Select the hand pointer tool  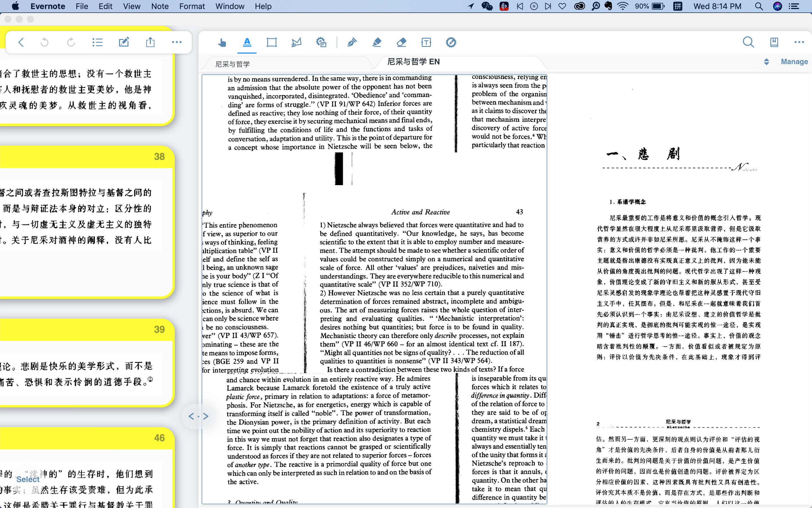(x=222, y=42)
